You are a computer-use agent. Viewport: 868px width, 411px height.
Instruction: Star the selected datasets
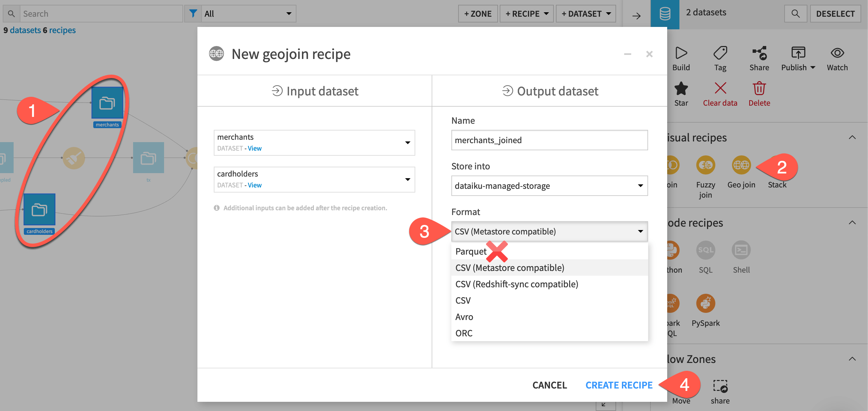(681, 88)
